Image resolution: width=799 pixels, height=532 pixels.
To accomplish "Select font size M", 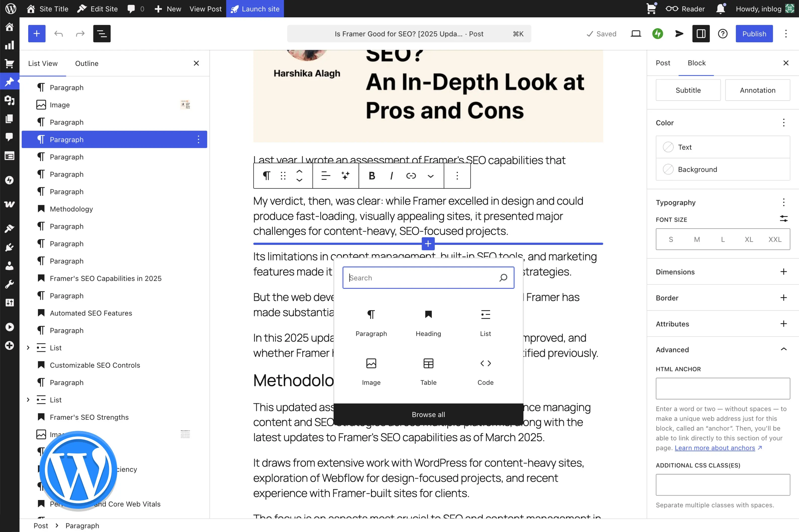I will [x=697, y=239].
